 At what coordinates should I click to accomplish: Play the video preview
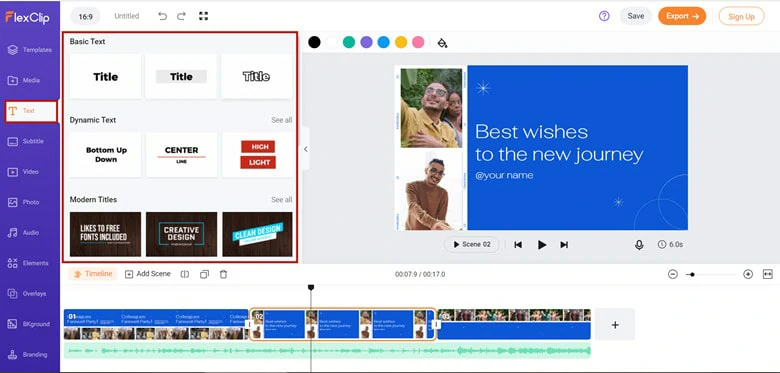coord(542,245)
